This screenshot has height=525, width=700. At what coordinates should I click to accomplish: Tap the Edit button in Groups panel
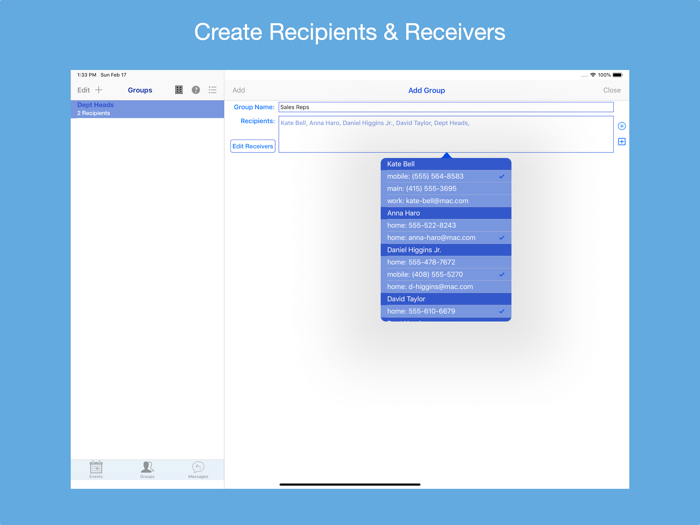tap(83, 90)
